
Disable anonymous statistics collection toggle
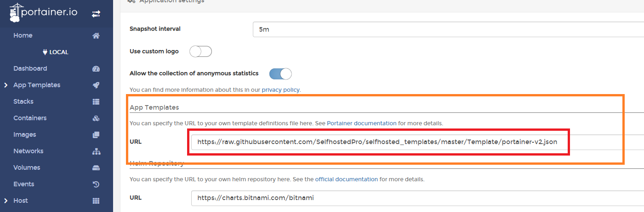click(x=280, y=73)
